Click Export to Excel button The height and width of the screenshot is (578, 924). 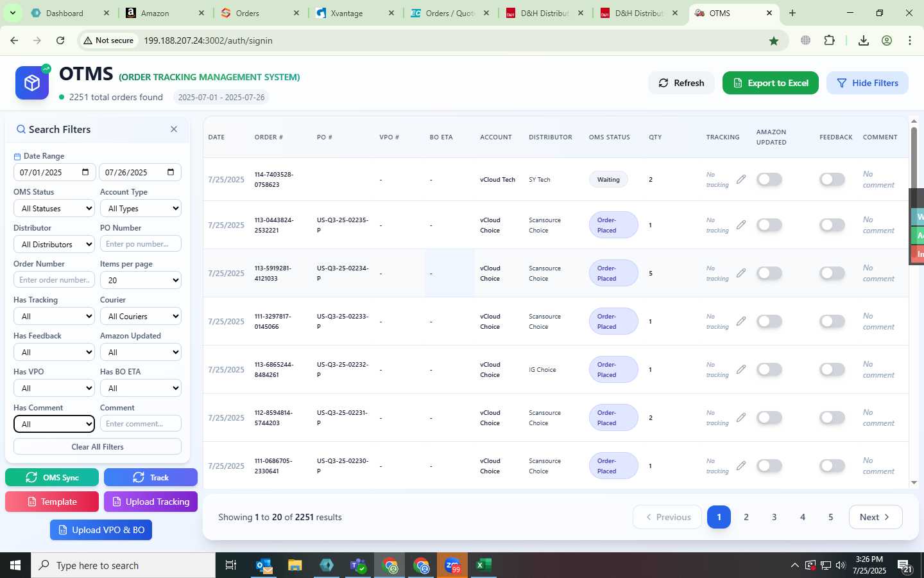771,83
